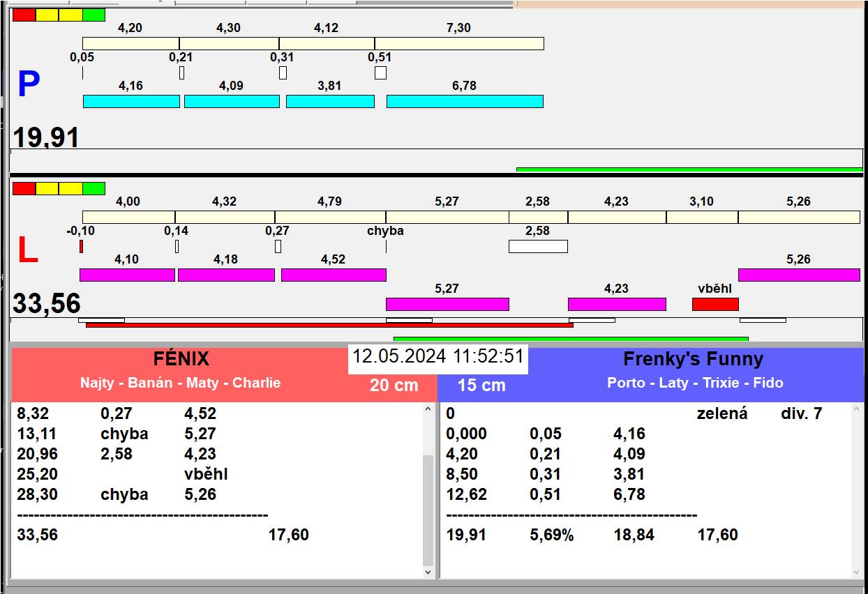This screenshot has height=594, width=868.
Task: Select the magenta 4,10 run bar
Action: click(x=127, y=275)
